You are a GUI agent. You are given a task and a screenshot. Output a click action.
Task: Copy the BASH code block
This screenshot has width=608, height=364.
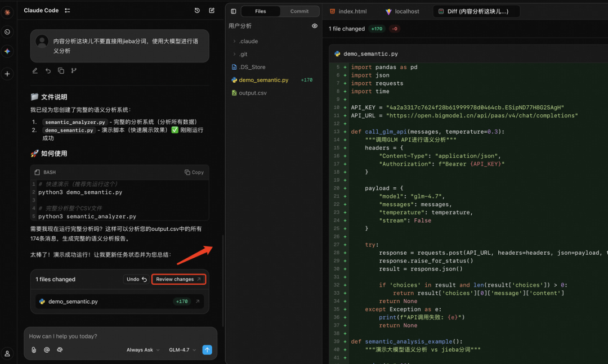[194, 172]
